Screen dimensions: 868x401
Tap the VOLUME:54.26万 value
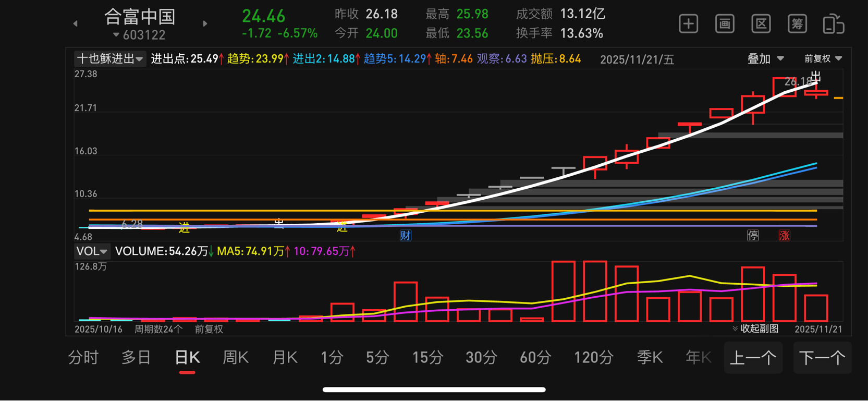(164, 251)
